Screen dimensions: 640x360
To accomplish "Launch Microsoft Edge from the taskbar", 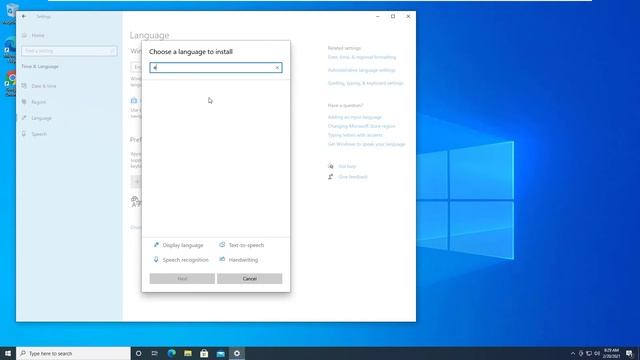I will click(171, 353).
